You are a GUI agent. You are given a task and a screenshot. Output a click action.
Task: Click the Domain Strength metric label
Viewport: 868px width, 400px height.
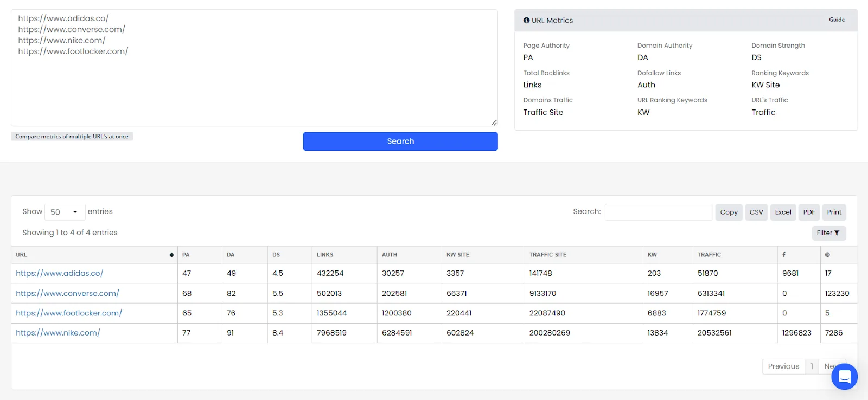(778, 46)
